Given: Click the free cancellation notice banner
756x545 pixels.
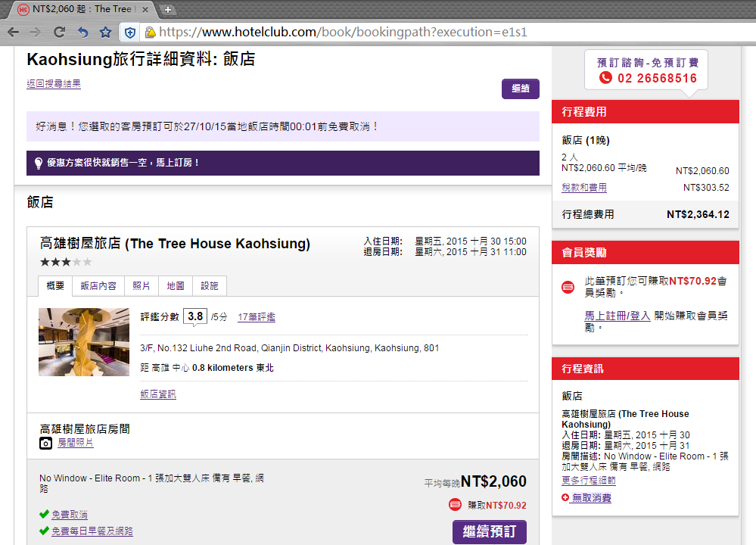Looking at the screenshot, I should (282, 126).
